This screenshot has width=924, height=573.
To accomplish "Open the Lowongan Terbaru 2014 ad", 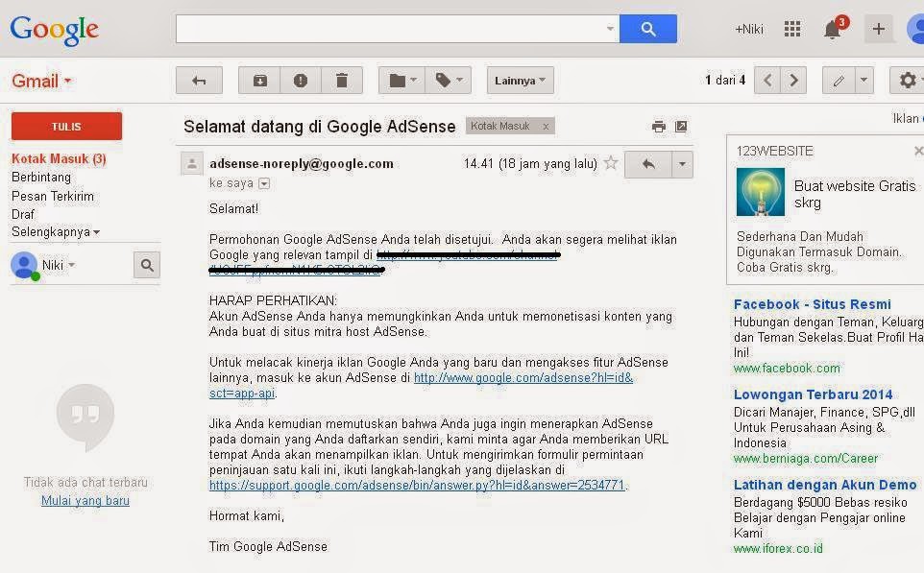I will pos(813,394).
